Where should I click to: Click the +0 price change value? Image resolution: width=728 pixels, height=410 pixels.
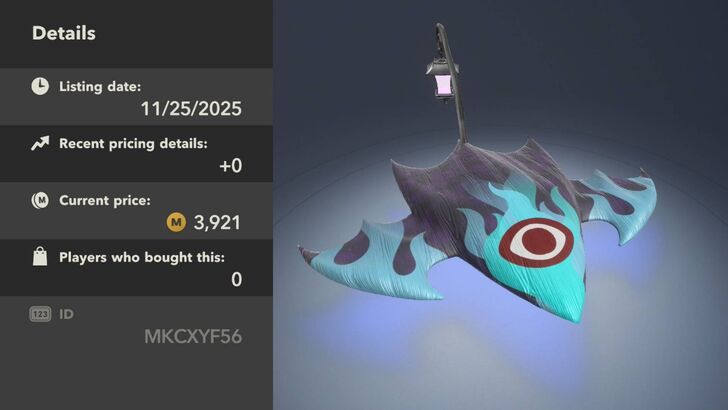(x=231, y=166)
